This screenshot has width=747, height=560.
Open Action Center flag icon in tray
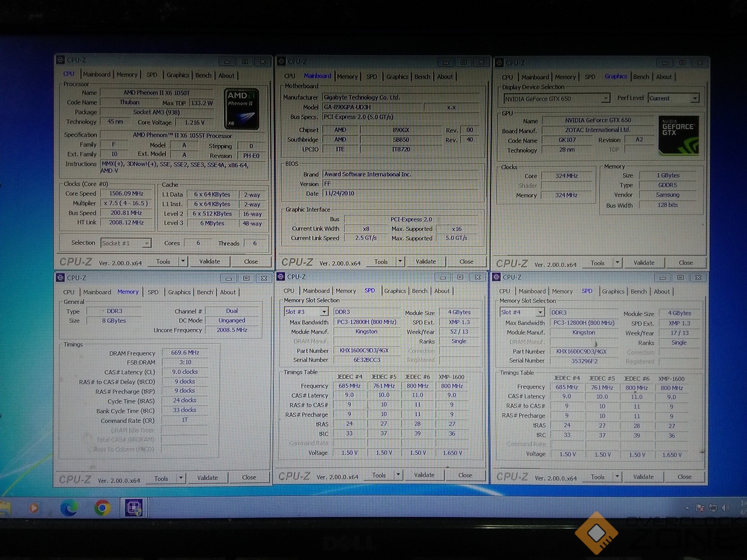[700, 508]
